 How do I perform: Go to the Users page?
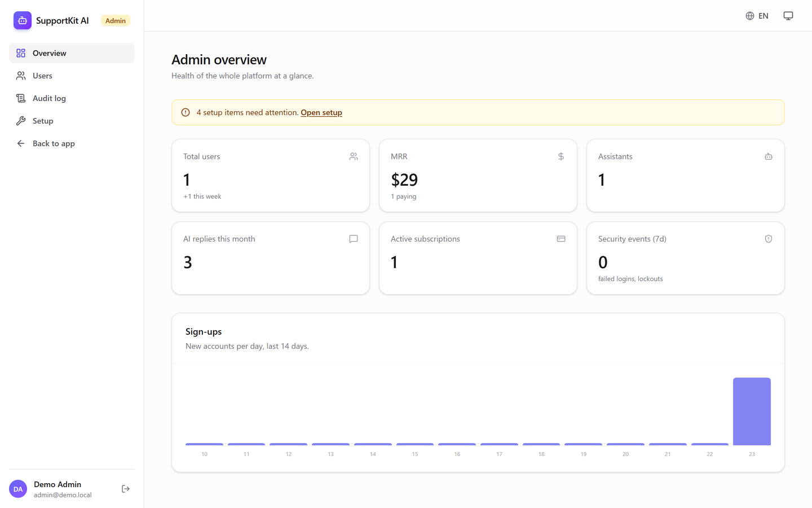[72, 76]
